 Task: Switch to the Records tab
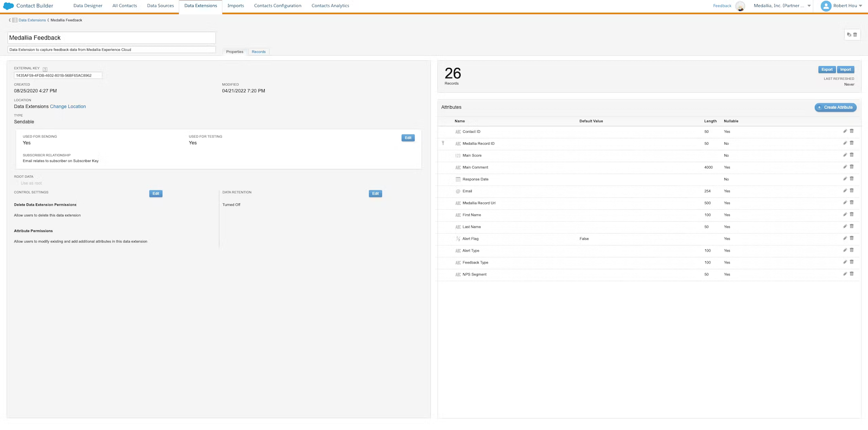tap(259, 52)
